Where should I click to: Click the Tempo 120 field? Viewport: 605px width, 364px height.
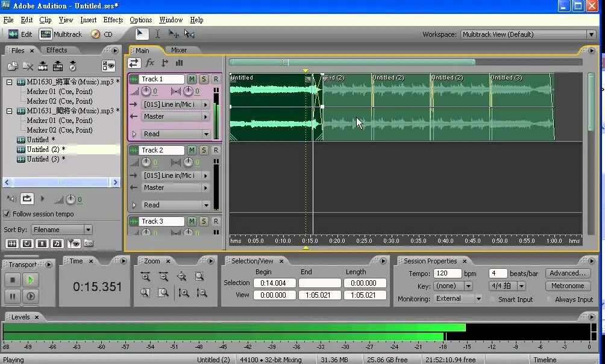[x=447, y=273]
